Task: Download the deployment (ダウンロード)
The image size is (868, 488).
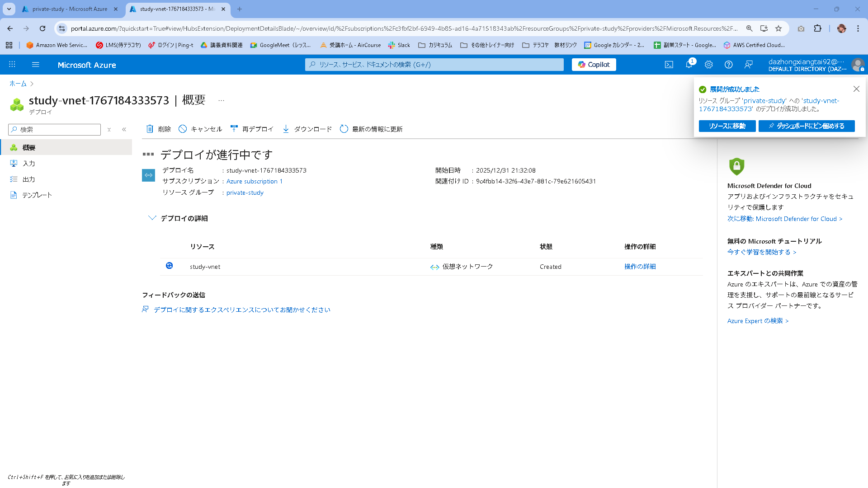Action: 307,129
